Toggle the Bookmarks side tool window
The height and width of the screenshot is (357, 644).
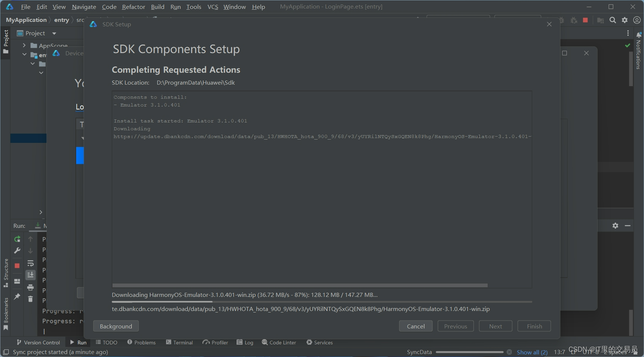pyautogui.click(x=6, y=314)
